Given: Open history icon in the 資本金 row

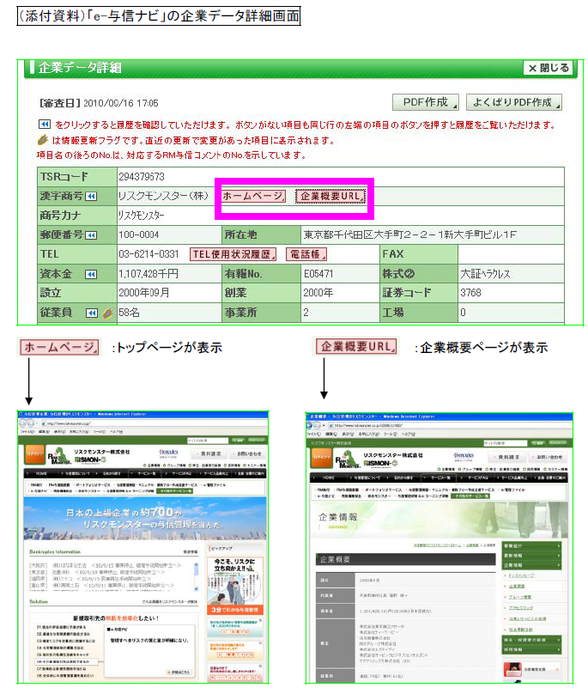Looking at the screenshot, I should tap(90, 274).
